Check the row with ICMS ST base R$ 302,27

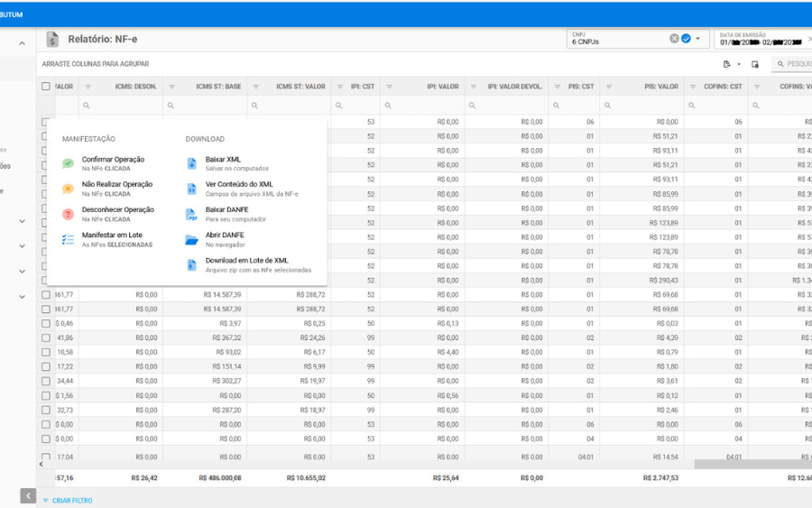tap(46, 381)
